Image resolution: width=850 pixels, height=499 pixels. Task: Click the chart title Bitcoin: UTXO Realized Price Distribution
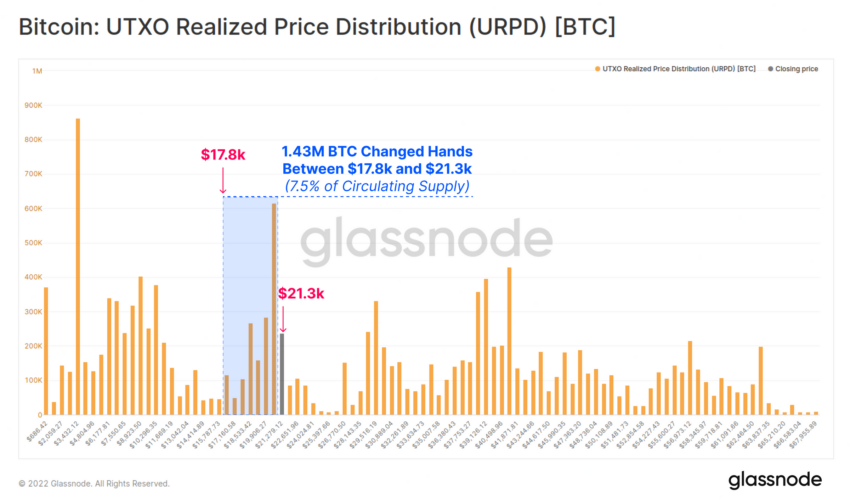point(317,27)
